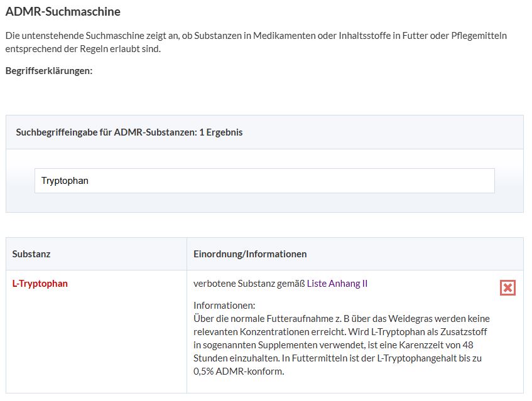Click the 'entsprechend der Regeln erlaubt sind' line

(x=83, y=49)
